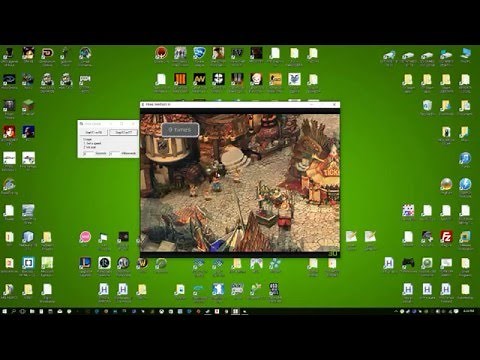This screenshot has height=360, width=480.
Task: Click the taskbar search magnifier icon
Action: 14,311
